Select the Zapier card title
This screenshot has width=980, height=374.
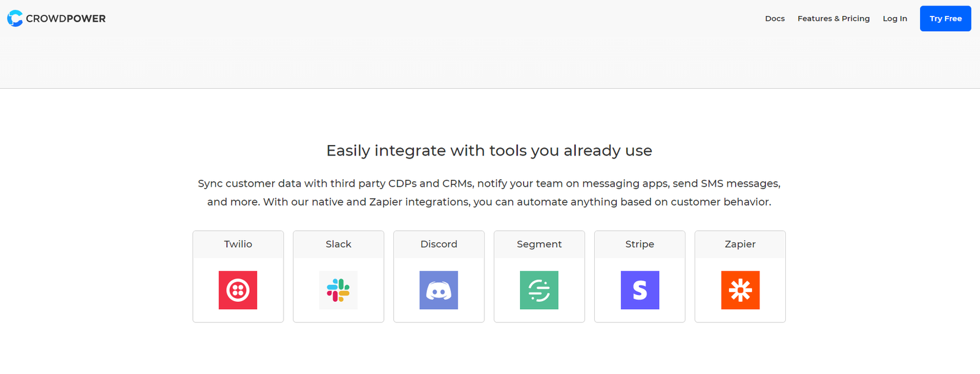(x=740, y=244)
